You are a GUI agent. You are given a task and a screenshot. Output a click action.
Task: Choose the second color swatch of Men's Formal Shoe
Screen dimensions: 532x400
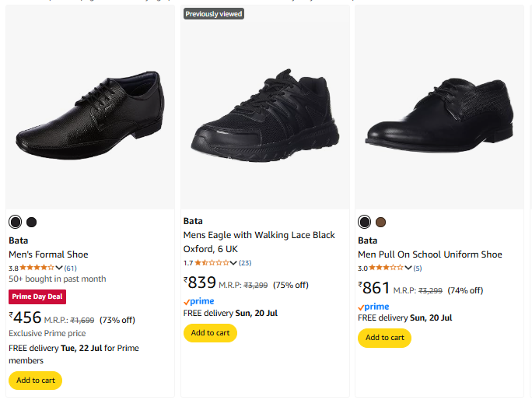[31, 223]
